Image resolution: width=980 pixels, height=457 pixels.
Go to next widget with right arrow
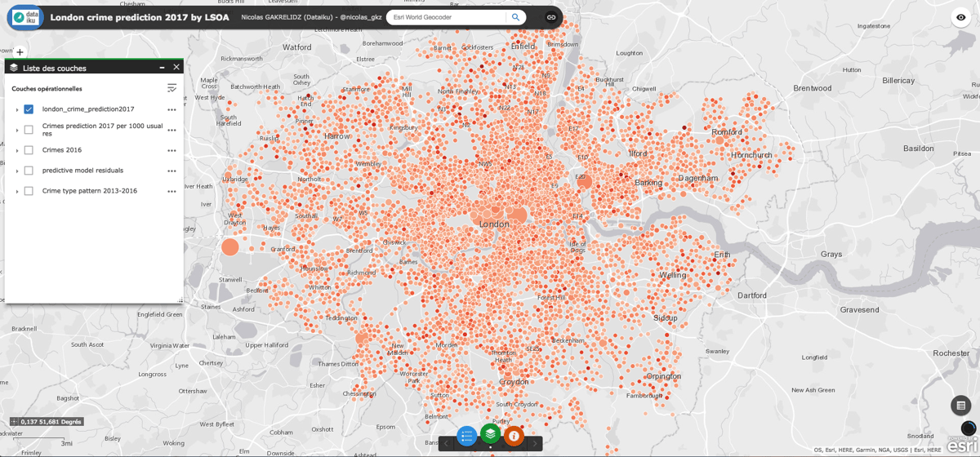pyautogui.click(x=535, y=443)
